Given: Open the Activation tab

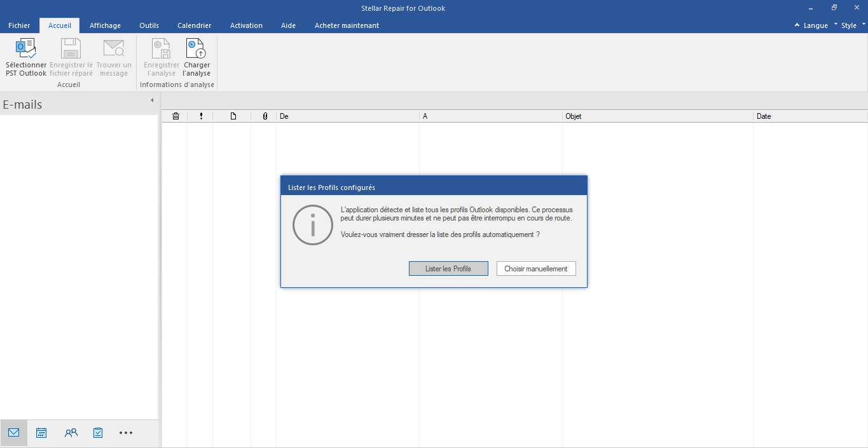Looking at the screenshot, I should [246, 25].
